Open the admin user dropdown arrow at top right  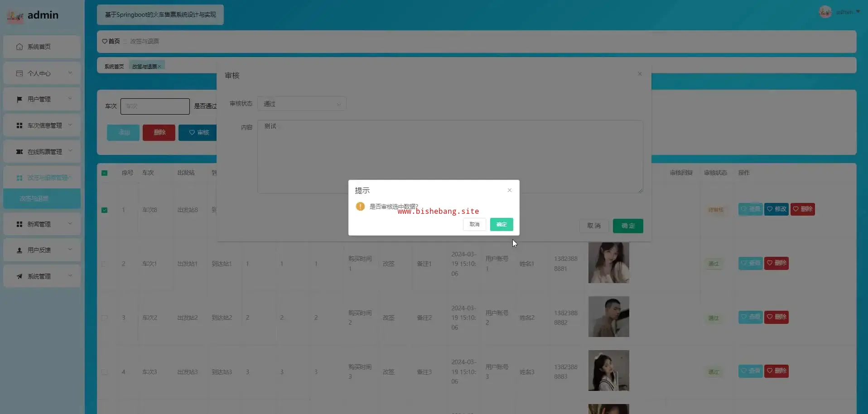(x=858, y=12)
